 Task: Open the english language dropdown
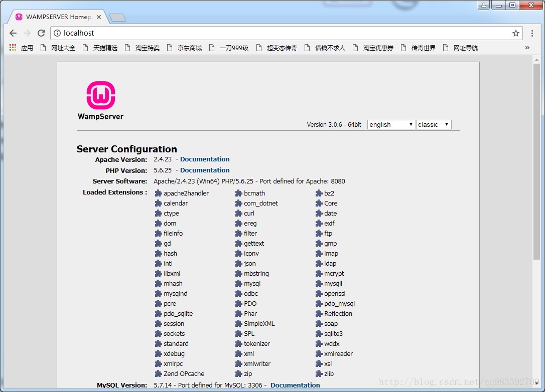391,124
